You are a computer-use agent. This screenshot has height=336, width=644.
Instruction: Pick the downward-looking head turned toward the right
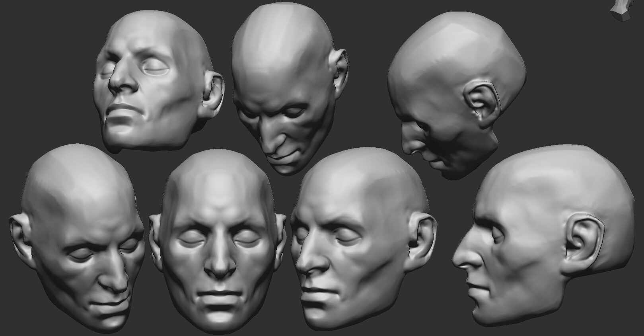[x=76, y=239]
